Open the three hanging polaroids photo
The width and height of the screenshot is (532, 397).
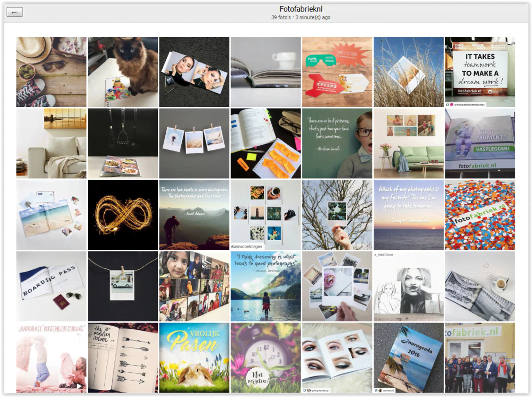pyautogui.click(x=194, y=144)
